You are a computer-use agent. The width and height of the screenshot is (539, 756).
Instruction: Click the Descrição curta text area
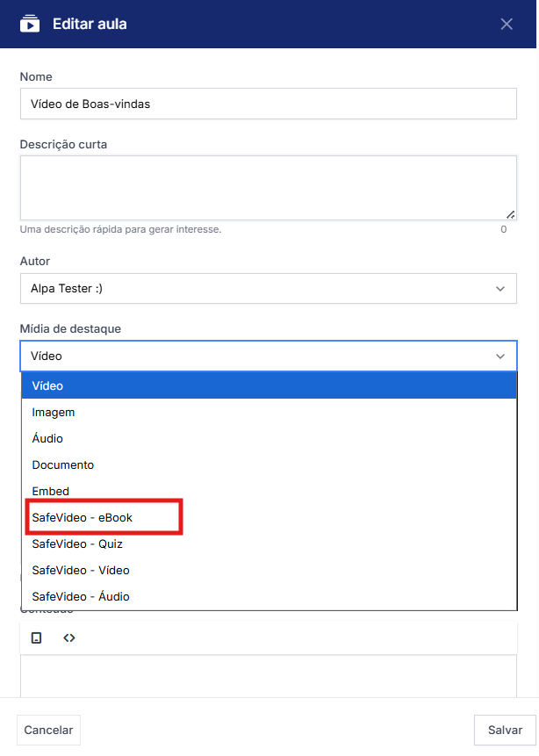pyautogui.click(x=268, y=187)
